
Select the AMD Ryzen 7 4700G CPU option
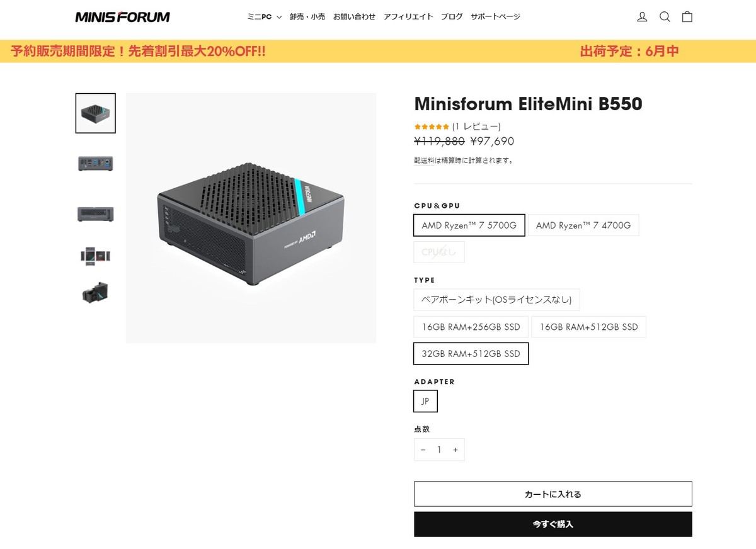point(583,225)
